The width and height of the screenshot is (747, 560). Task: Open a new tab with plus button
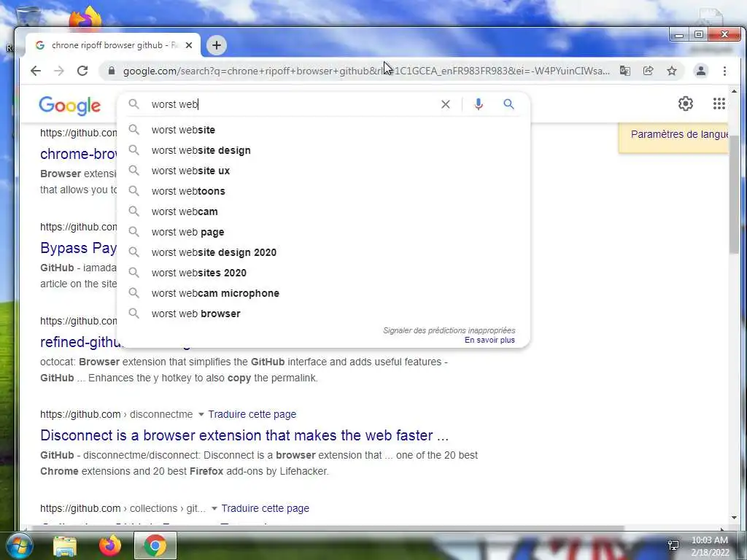click(x=216, y=45)
